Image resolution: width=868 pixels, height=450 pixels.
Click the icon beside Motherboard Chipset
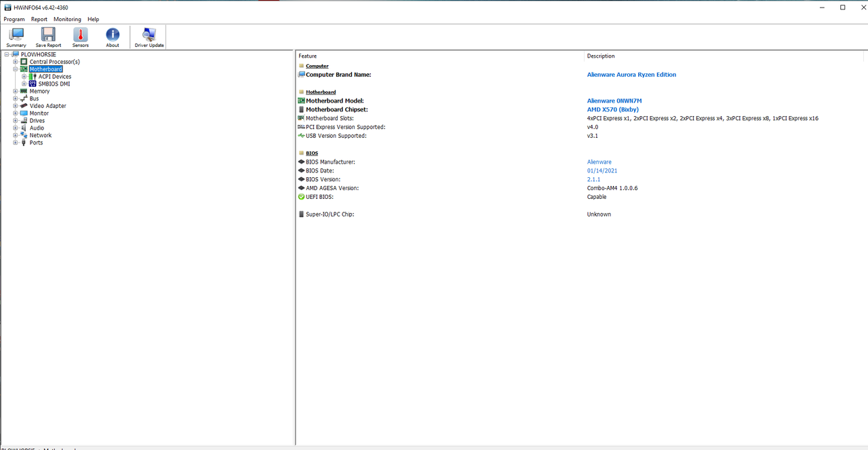click(301, 109)
